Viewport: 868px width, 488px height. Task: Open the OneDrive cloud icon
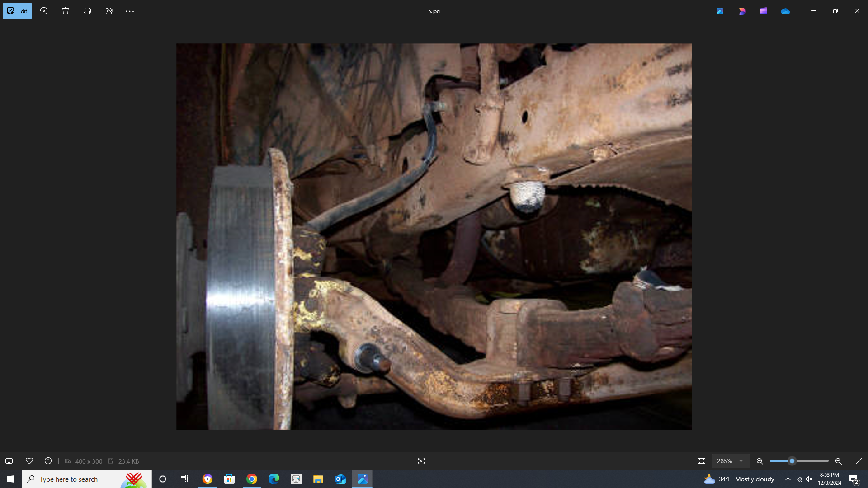(x=785, y=11)
